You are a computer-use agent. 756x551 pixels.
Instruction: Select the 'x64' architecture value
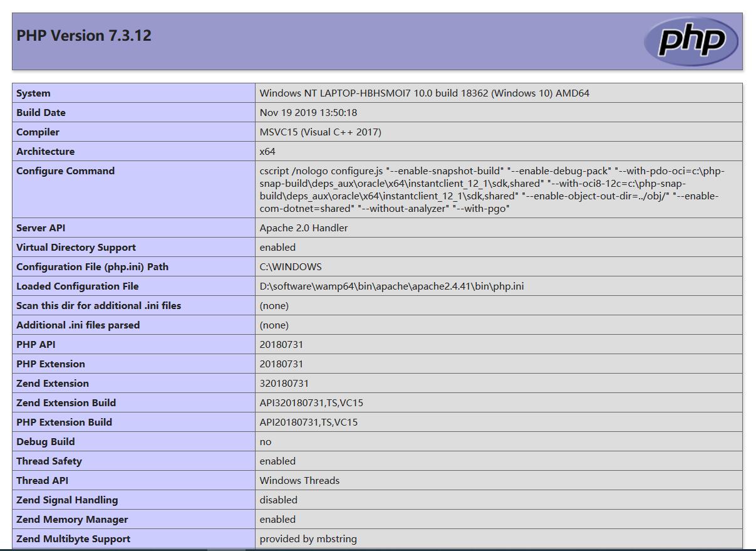point(267,152)
